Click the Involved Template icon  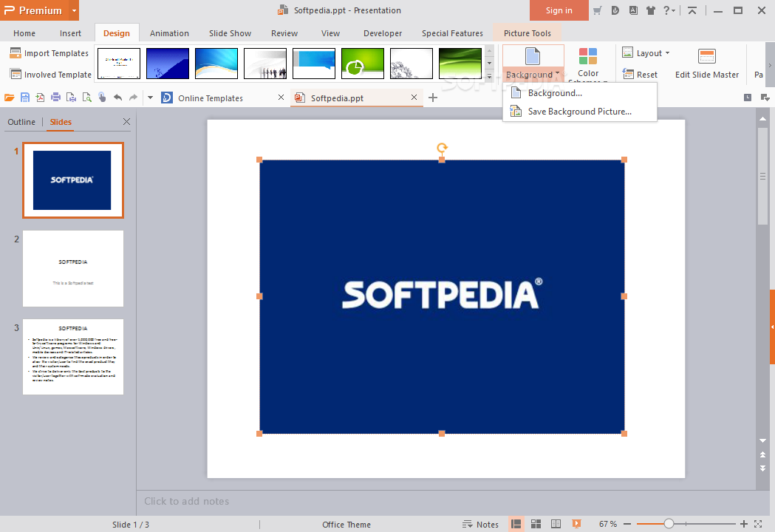(16, 74)
